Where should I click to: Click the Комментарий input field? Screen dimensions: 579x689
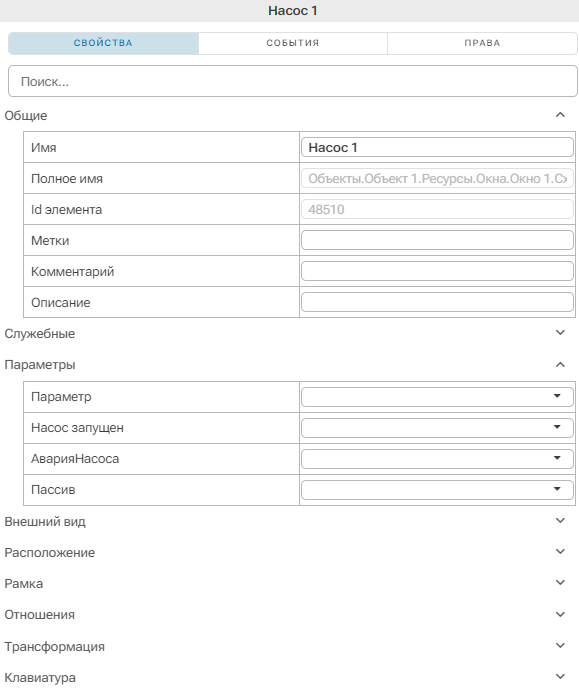click(437, 271)
